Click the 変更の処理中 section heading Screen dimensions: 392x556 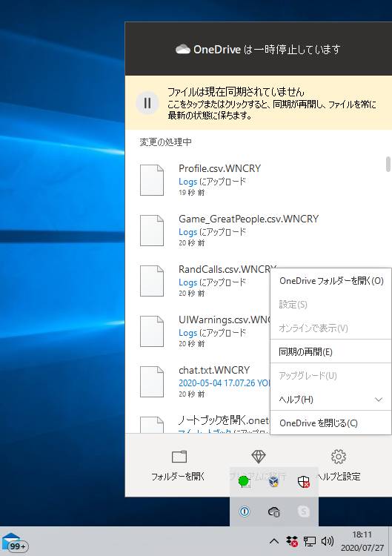165,142
